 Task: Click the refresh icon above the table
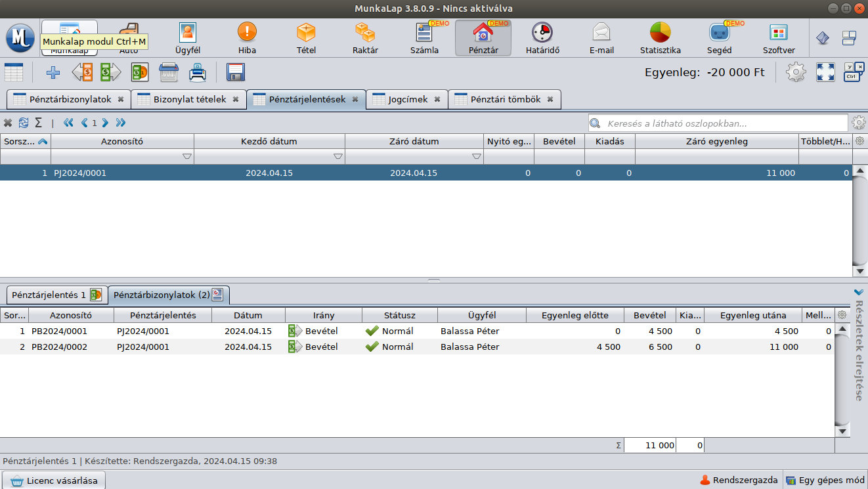pyautogui.click(x=24, y=123)
